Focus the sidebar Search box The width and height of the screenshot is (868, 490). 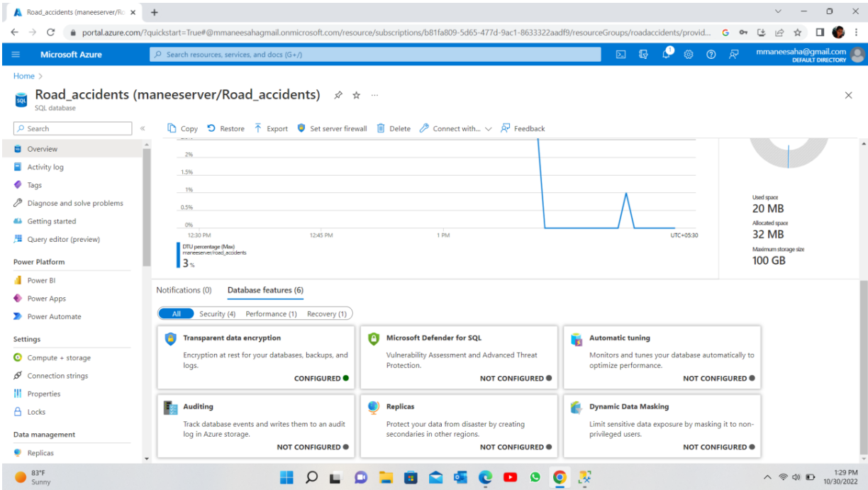tap(72, 128)
